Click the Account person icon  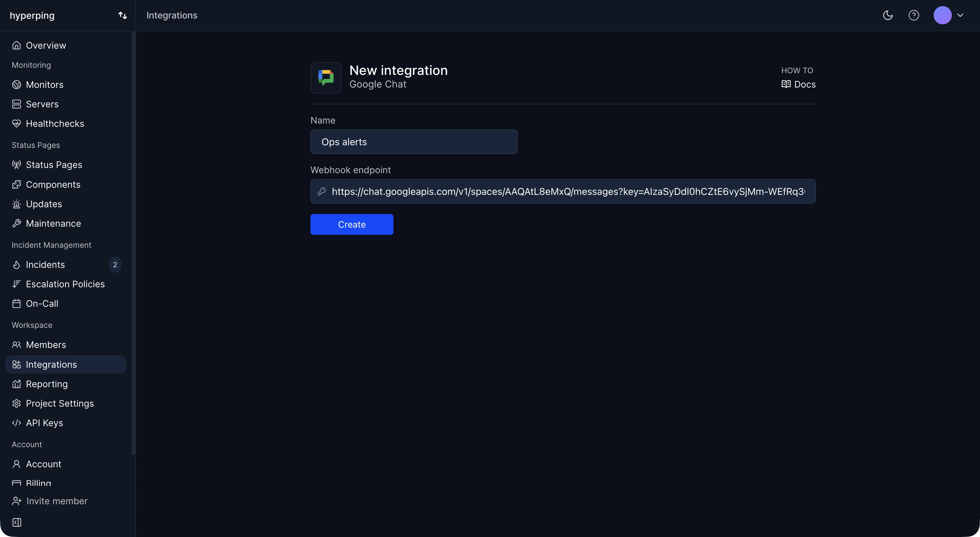(16, 464)
